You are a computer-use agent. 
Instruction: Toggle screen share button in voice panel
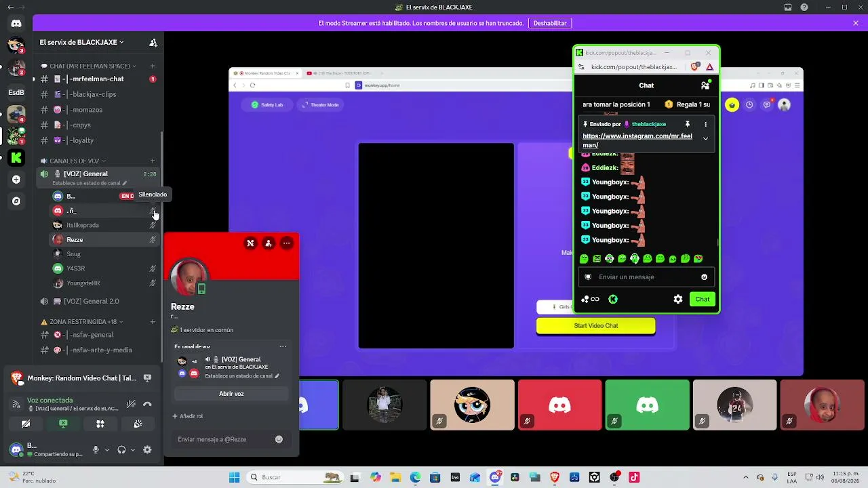(x=63, y=424)
